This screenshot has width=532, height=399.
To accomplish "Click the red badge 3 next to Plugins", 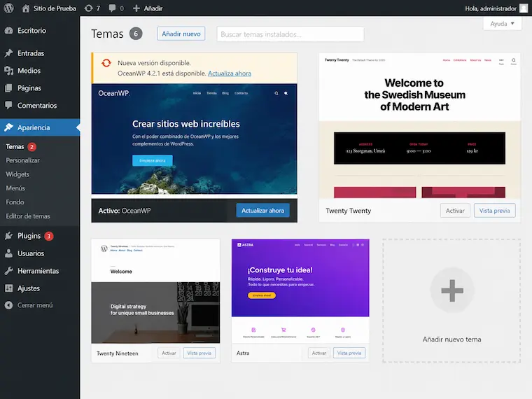I will click(49, 236).
